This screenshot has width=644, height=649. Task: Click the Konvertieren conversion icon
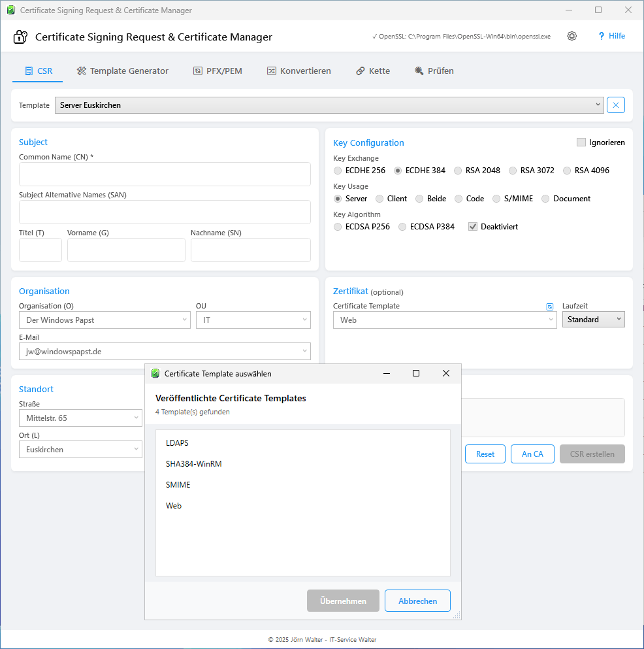point(271,71)
